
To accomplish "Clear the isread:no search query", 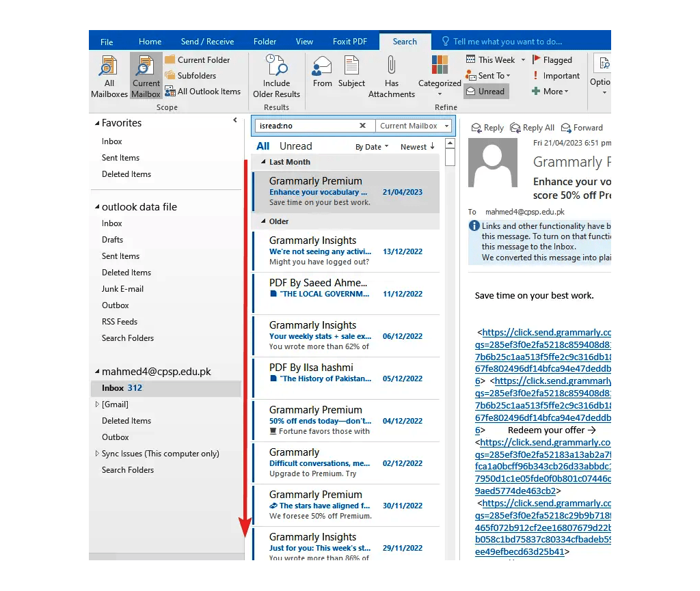I will [364, 125].
